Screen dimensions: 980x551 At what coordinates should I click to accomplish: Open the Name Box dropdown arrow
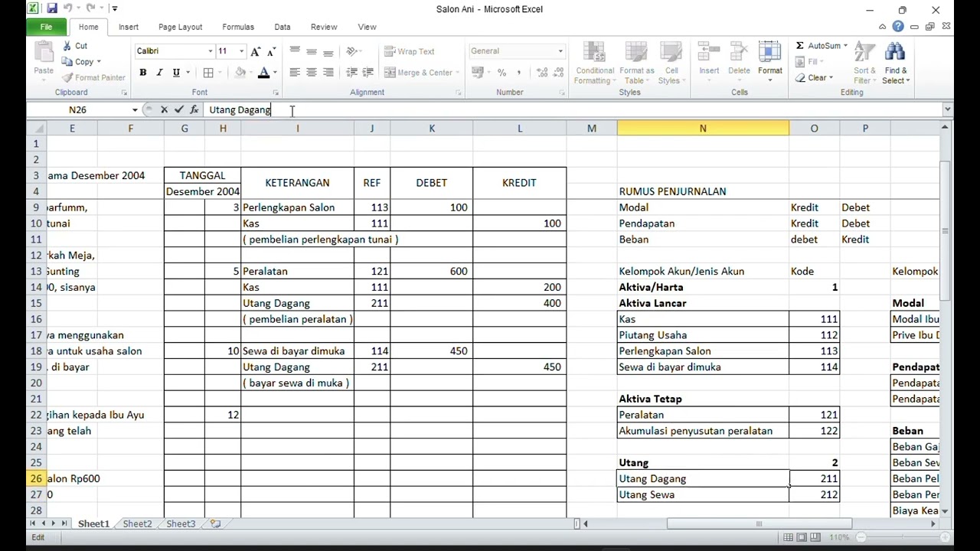coord(135,110)
